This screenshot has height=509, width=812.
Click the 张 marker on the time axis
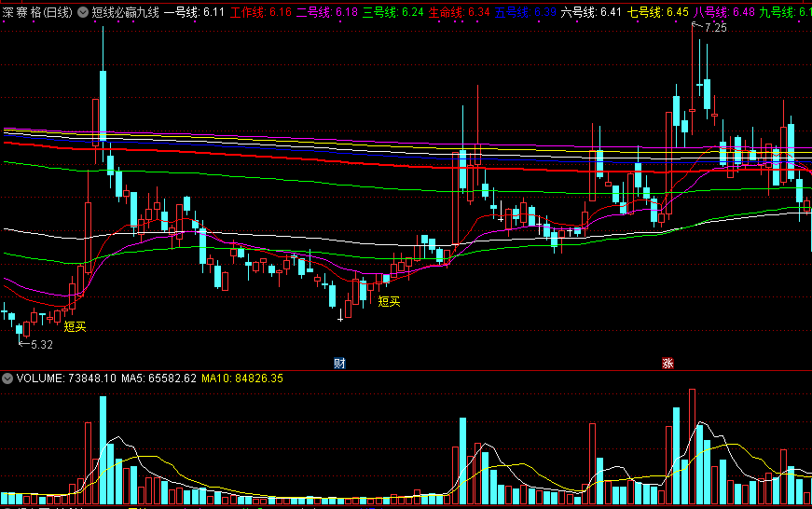[667, 363]
